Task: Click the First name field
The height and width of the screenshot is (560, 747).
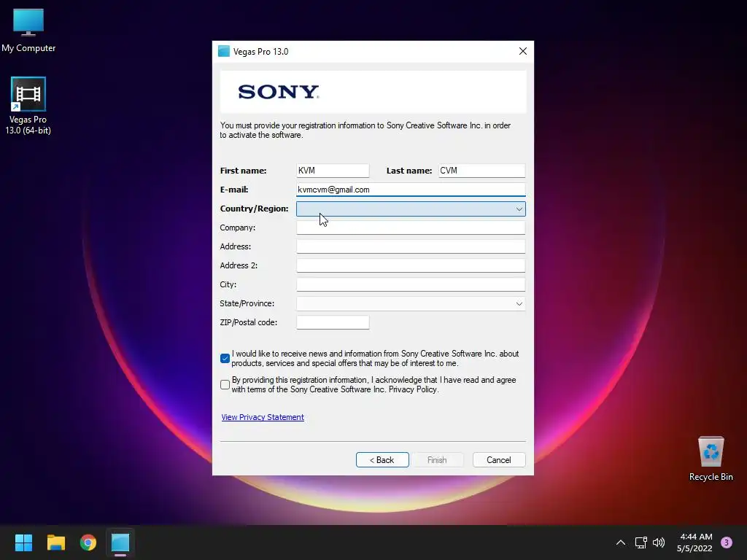Action: pyautogui.click(x=333, y=171)
